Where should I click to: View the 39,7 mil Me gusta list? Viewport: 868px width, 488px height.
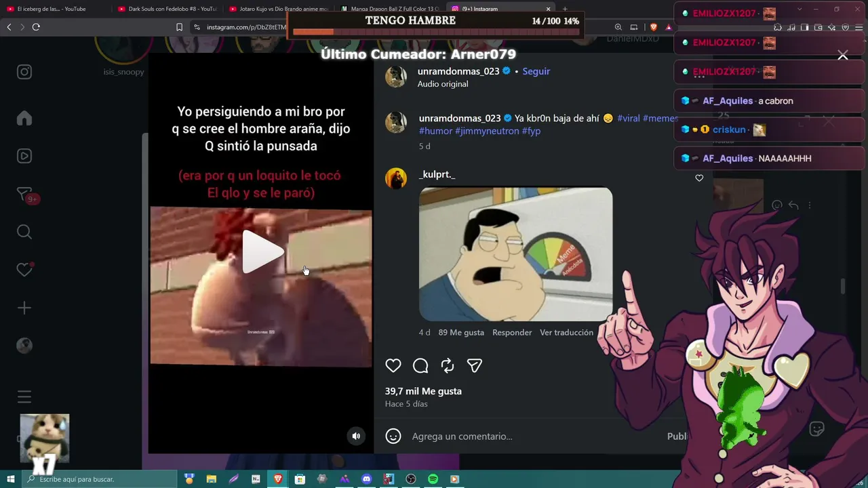[423, 391]
